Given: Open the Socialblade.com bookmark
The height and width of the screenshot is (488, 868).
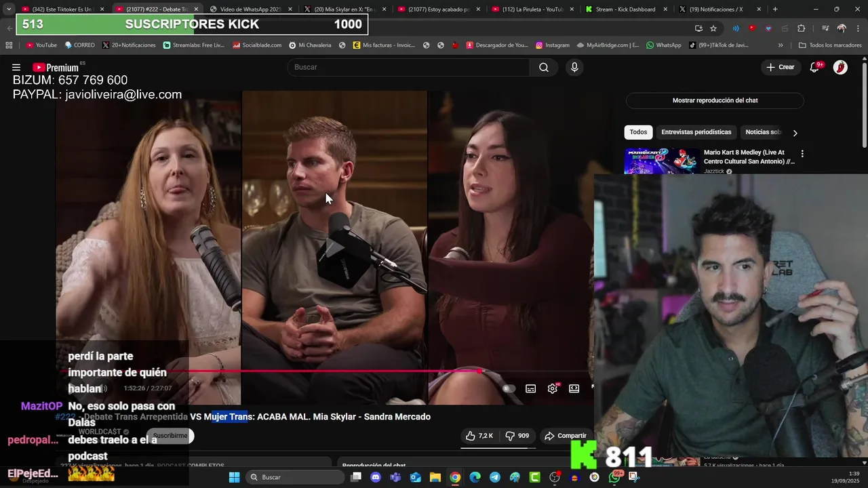Looking at the screenshot, I should click(257, 45).
